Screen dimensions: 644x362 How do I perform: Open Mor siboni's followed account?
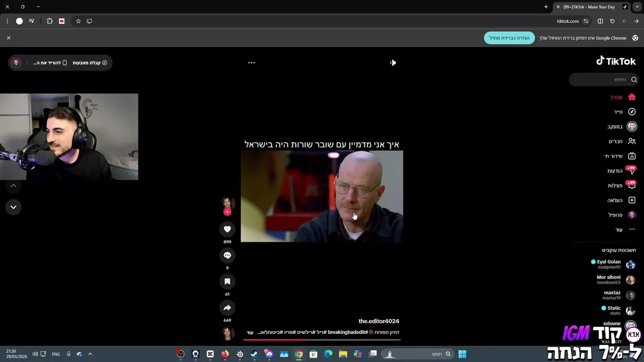(616, 280)
